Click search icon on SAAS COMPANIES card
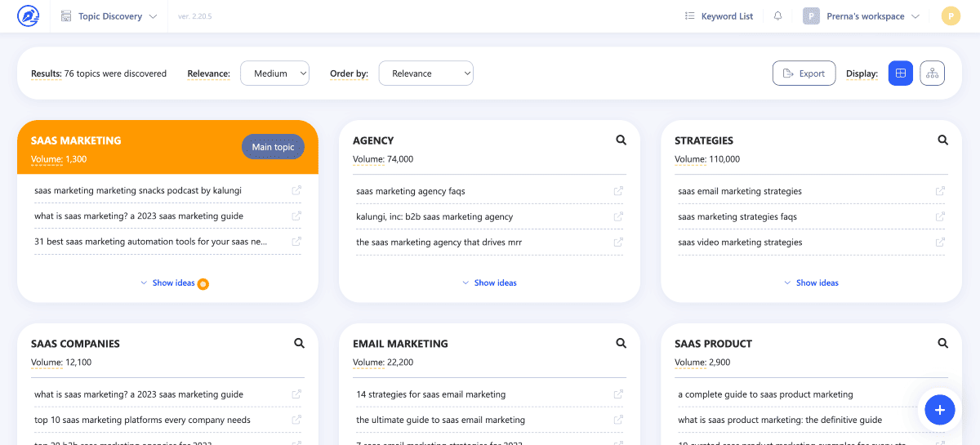Screen dimensions: 980x445 pyautogui.click(x=299, y=344)
